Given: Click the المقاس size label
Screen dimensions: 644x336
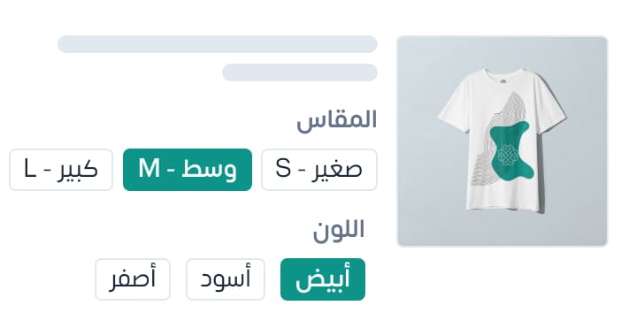Looking at the screenshot, I should 337,121.
